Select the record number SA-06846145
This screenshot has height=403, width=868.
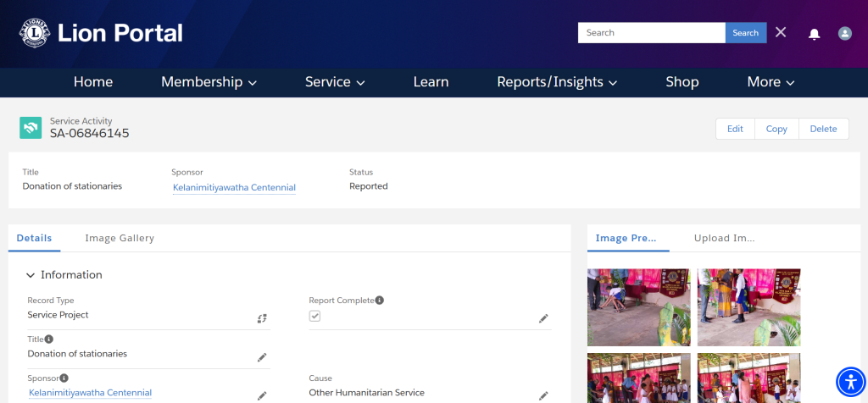coord(90,133)
